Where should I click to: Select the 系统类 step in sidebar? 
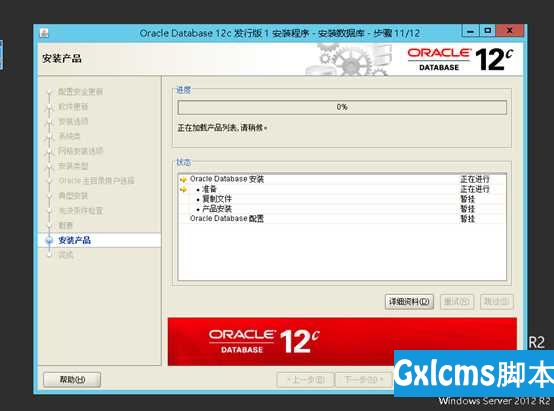69,136
